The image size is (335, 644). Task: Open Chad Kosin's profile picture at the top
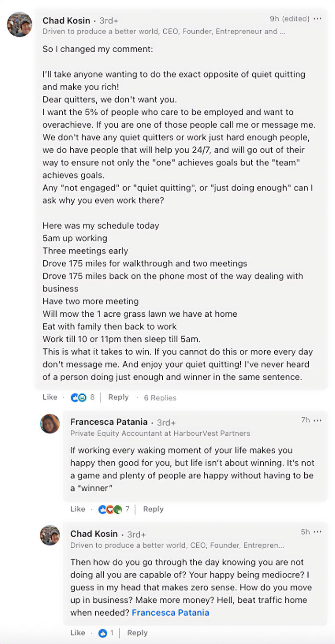click(19, 24)
